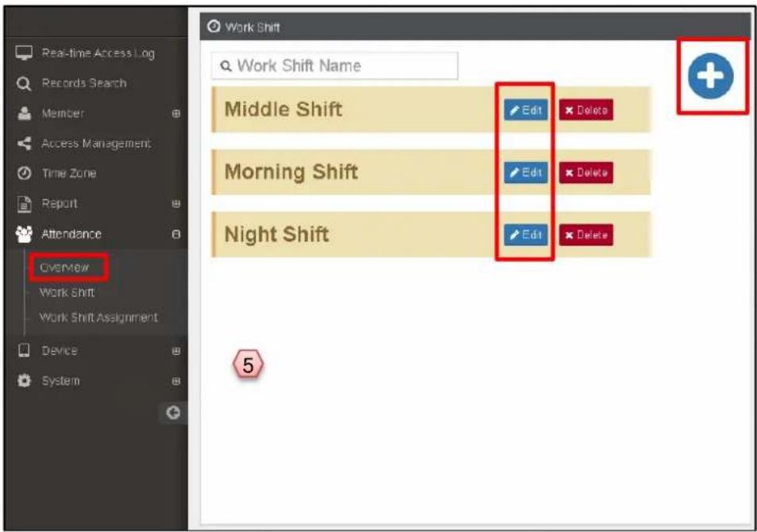The height and width of the screenshot is (532, 757).
Task: Edit the Night Shift
Action: click(526, 235)
